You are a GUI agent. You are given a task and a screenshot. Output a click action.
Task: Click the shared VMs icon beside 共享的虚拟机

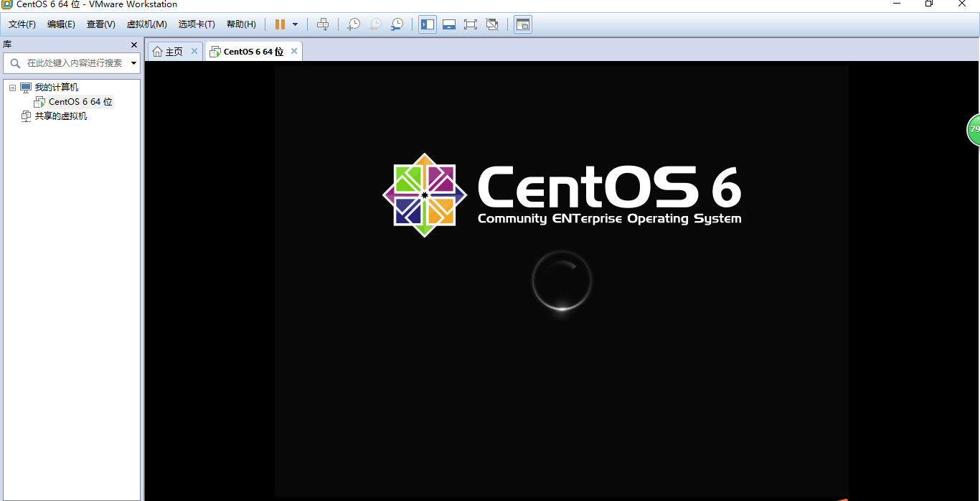pyautogui.click(x=26, y=116)
